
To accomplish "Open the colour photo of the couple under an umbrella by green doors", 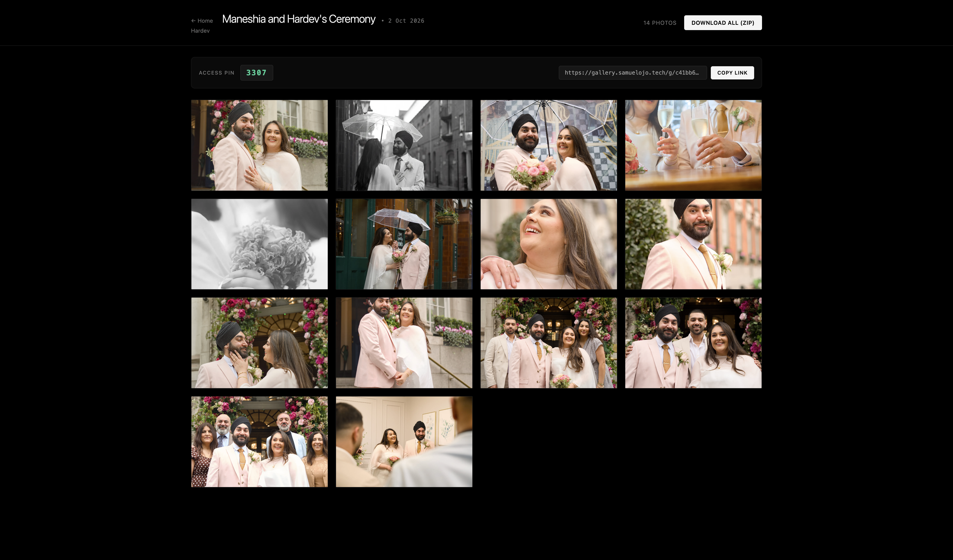I will click(x=404, y=244).
